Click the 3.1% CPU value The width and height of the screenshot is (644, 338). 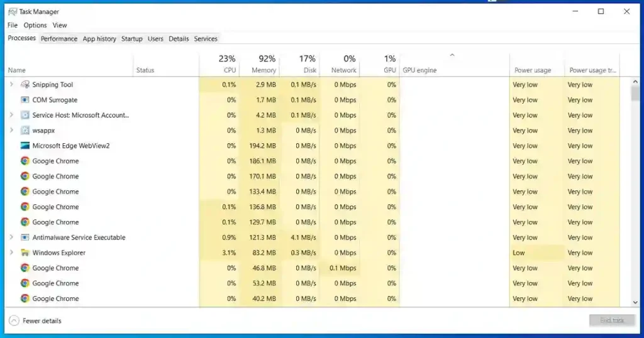tap(229, 253)
